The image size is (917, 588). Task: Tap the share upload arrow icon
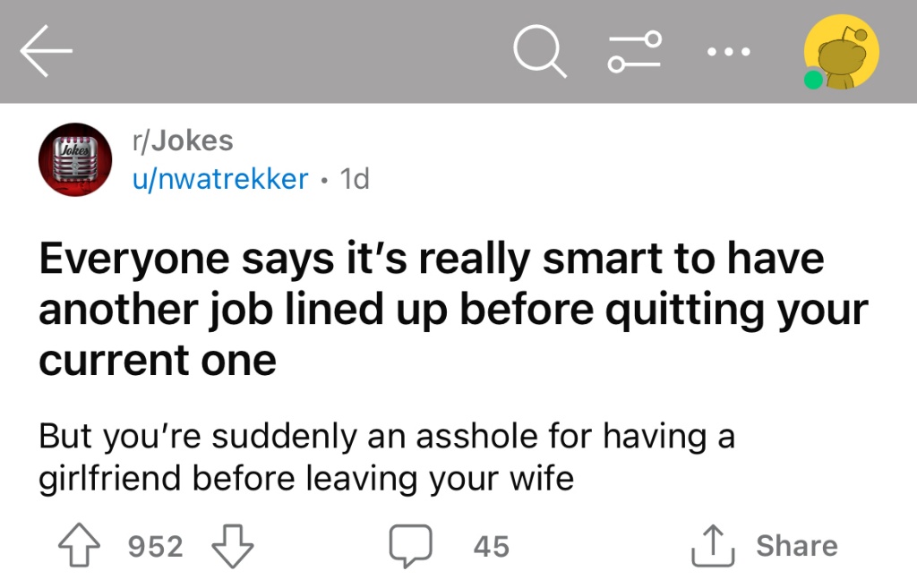[712, 546]
